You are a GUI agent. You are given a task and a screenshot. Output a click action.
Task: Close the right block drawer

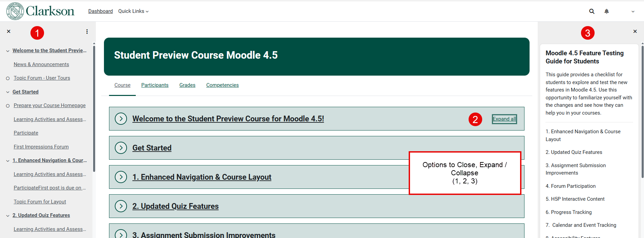coord(635,32)
